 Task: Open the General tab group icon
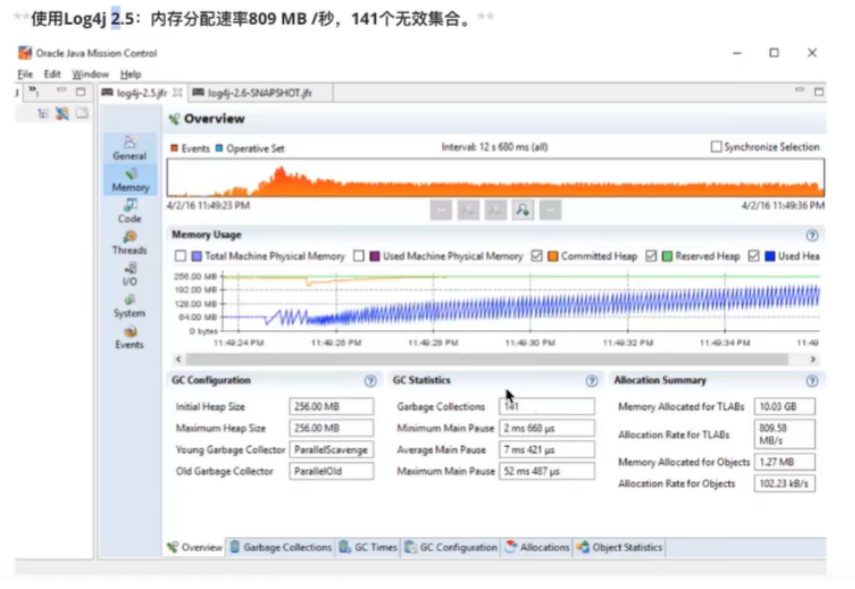pyautogui.click(x=130, y=148)
